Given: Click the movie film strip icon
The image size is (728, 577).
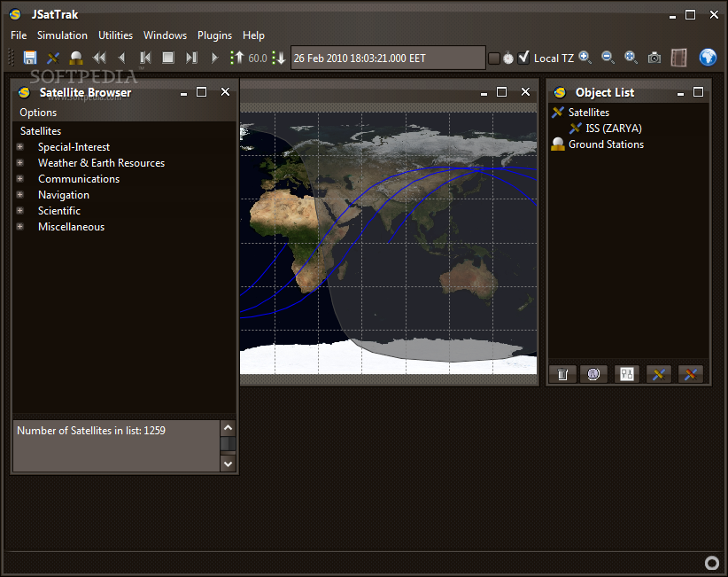Looking at the screenshot, I should 678,58.
